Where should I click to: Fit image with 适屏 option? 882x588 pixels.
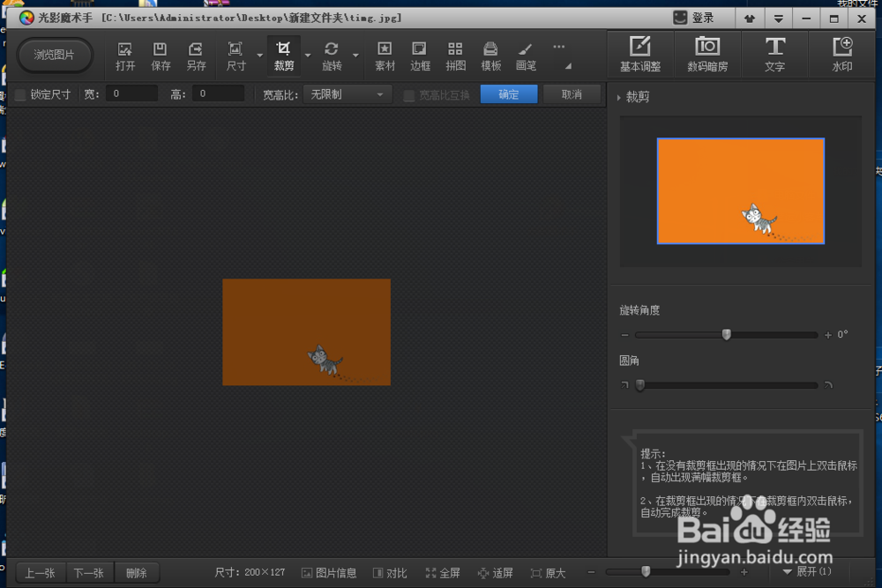(496, 573)
